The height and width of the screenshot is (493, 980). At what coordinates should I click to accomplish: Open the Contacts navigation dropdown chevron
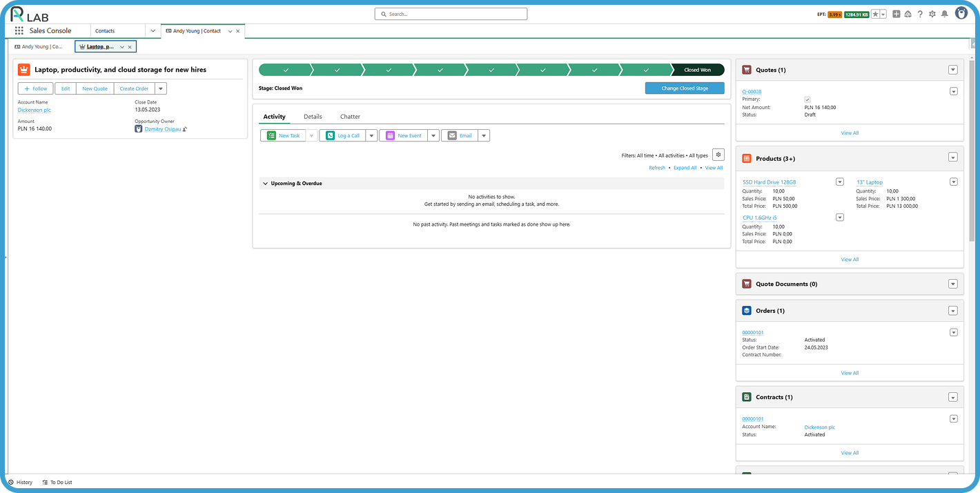point(153,31)
